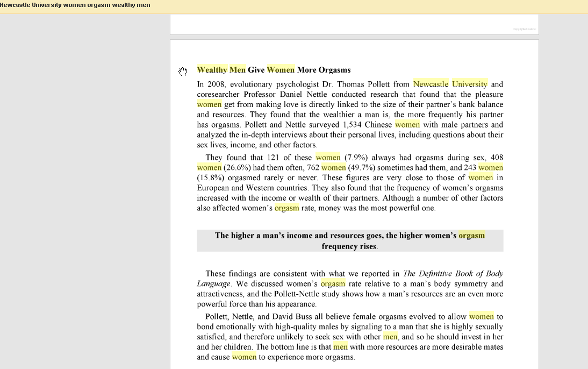Click the percentage "(49.7%)"
Screen dimensions: 588x369
click(362, 167)
